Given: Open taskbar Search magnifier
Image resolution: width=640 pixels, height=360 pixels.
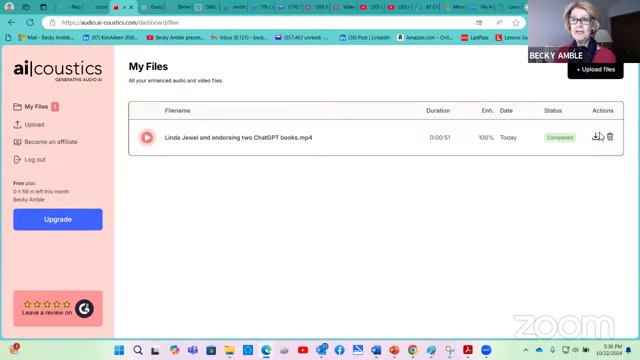Looking at the screenshot, I should (x=138, y=350).
